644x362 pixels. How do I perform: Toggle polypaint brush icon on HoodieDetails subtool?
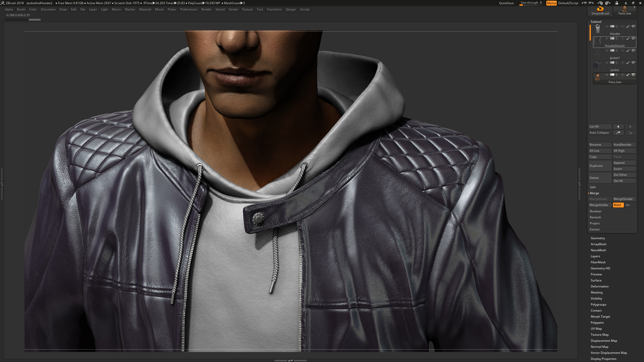pos(628,39)
